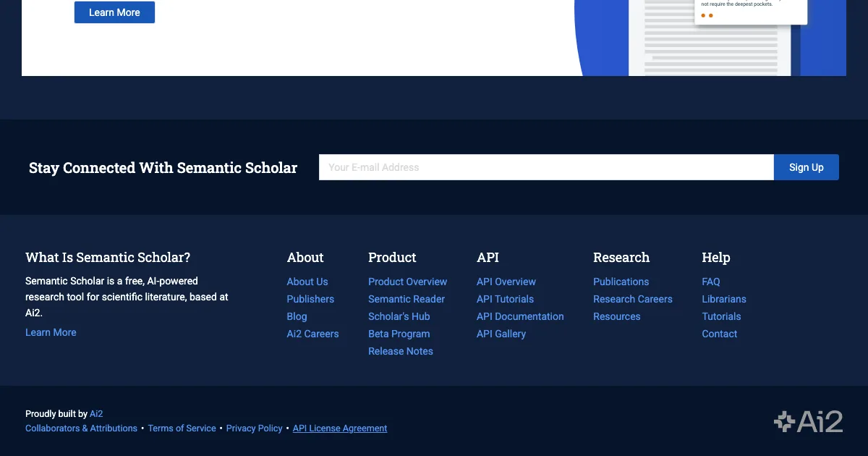Select the orange carousel dot indicator

coord(703,15)
